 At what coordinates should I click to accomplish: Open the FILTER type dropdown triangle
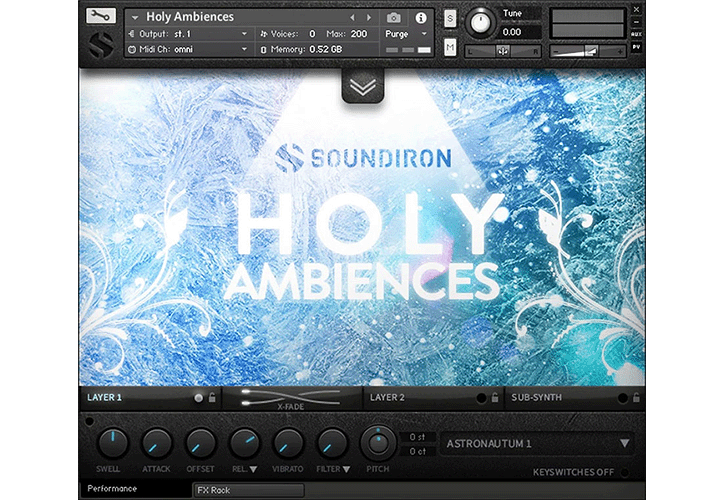[x=346, y=469]
